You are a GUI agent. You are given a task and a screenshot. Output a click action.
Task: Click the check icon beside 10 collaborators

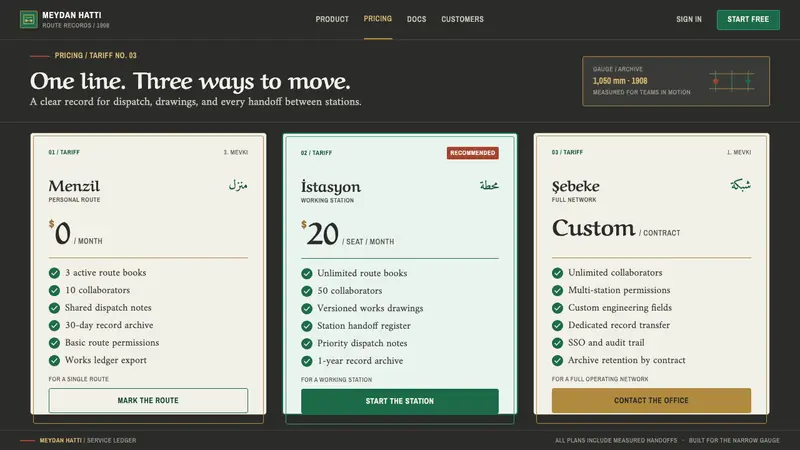(x=55, y=290)
